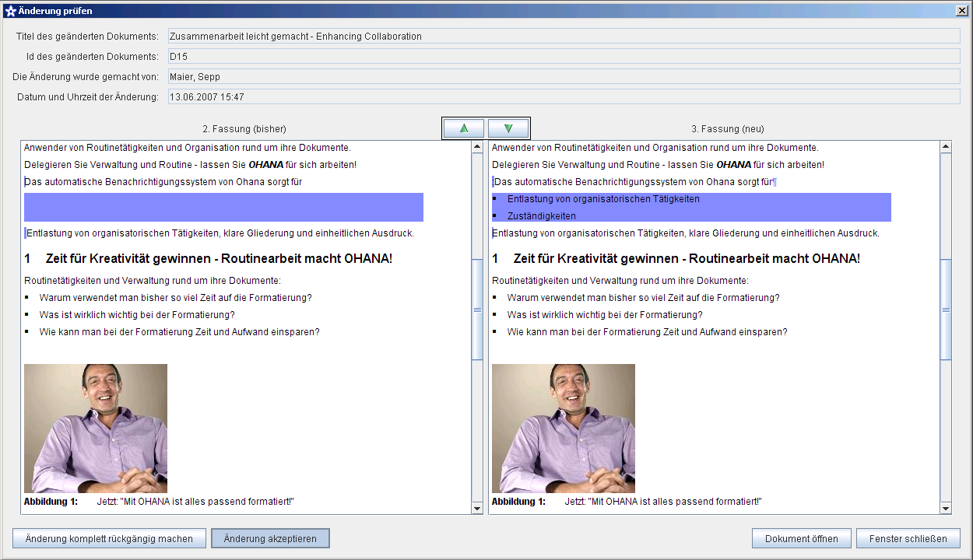Click the highlighted Zuständigkeiten bullet in the new version

pyautogui.click(x=542, y=216)
